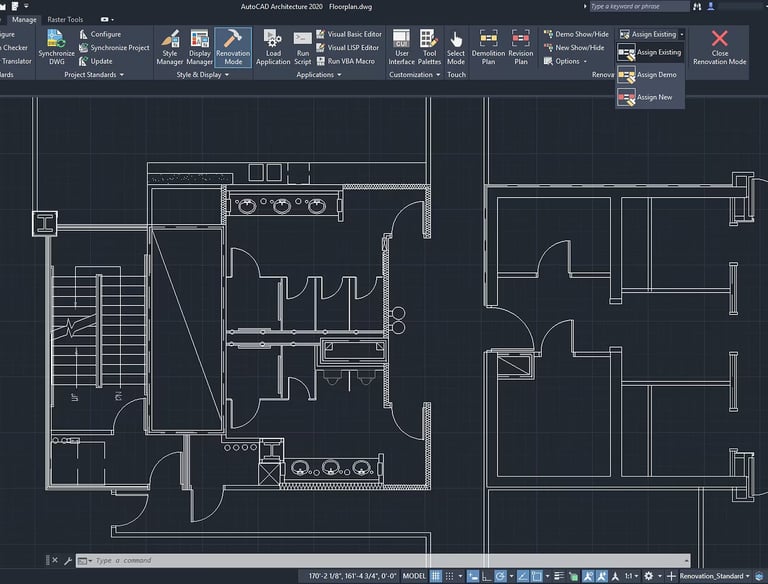The width and height of the screenshot is (768, 584).
Task: Expand the Project Standards panel
Action: pos(94,75)
